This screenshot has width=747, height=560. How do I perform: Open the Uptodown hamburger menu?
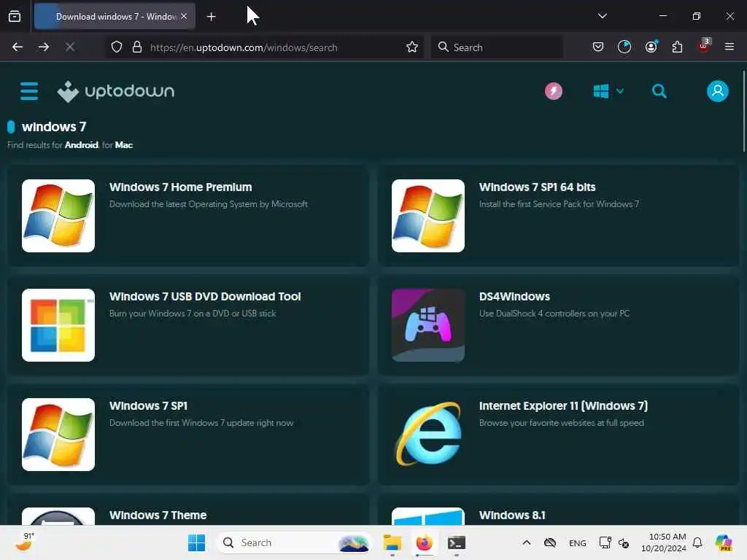point(29,91)
